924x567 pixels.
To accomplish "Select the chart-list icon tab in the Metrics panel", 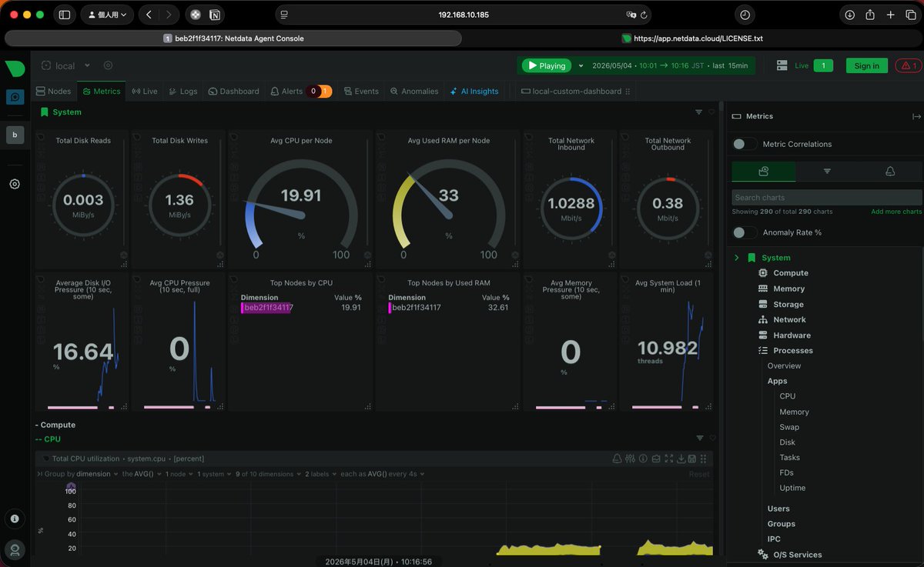I will [x=763, y=172].
